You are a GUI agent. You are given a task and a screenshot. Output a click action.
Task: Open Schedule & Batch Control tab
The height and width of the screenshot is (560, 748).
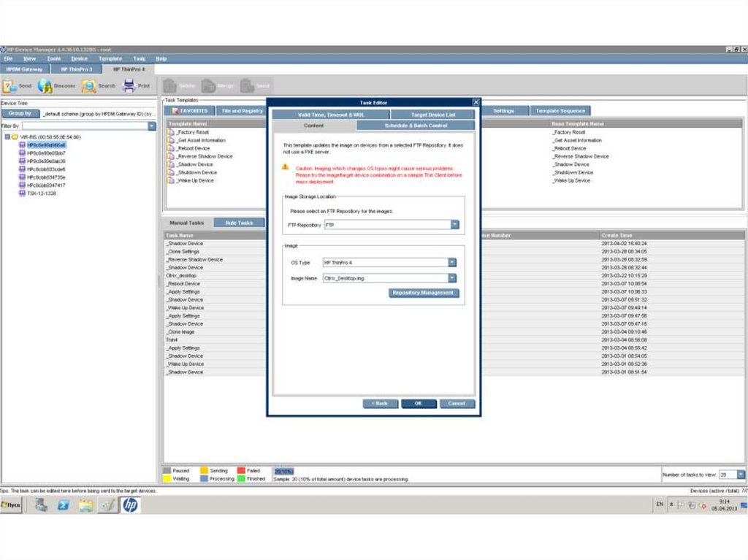416,126
